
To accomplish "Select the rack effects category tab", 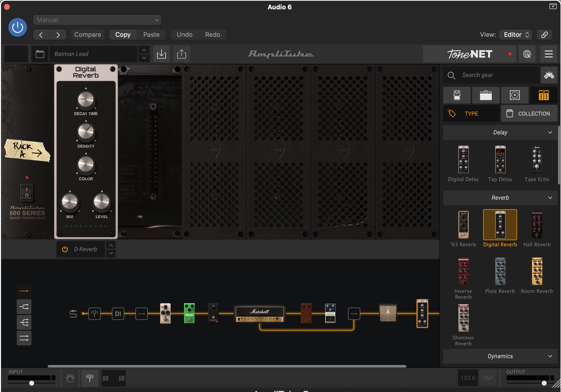I will pos(544,95).
